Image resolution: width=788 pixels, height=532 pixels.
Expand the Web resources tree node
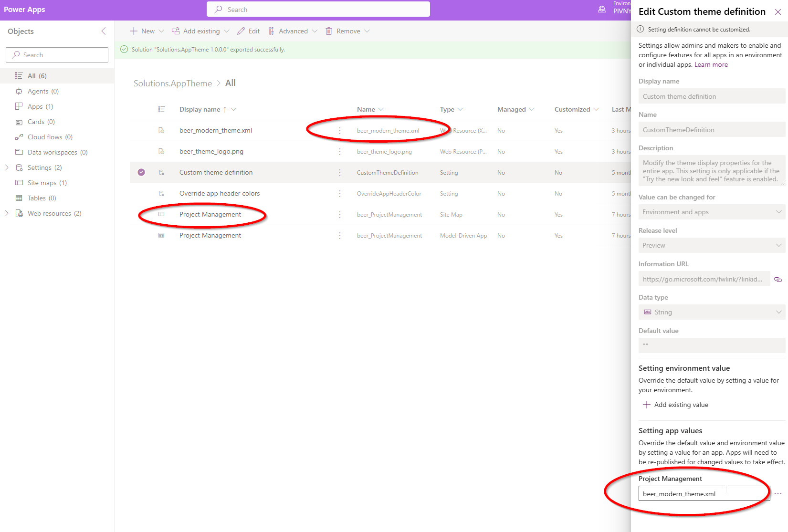pyautogui.click(x=7, y=213)
